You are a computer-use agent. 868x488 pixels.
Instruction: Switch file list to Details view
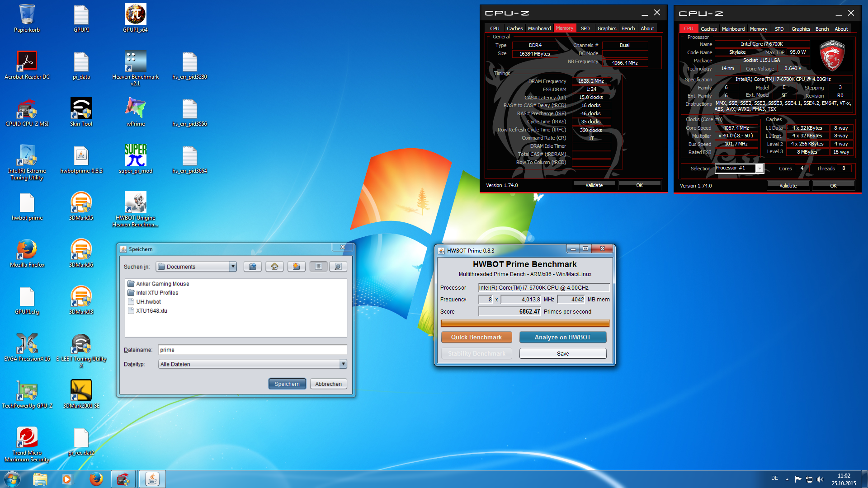pos(338,267)
